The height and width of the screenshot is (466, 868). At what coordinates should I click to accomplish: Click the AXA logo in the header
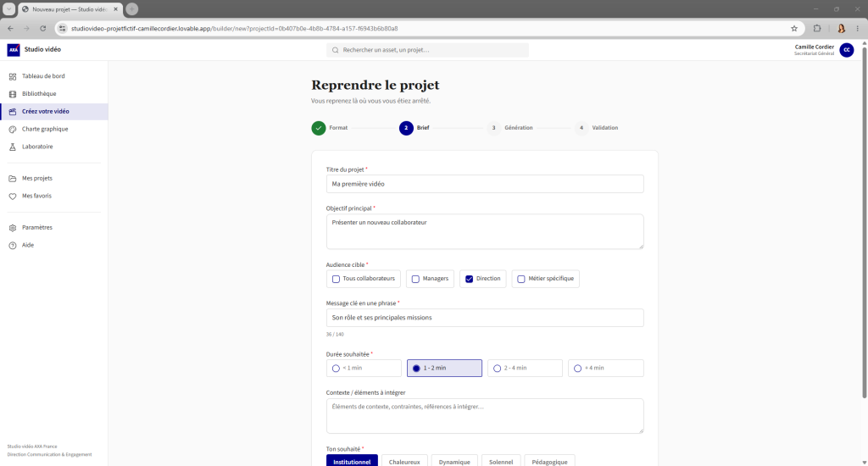14,50
